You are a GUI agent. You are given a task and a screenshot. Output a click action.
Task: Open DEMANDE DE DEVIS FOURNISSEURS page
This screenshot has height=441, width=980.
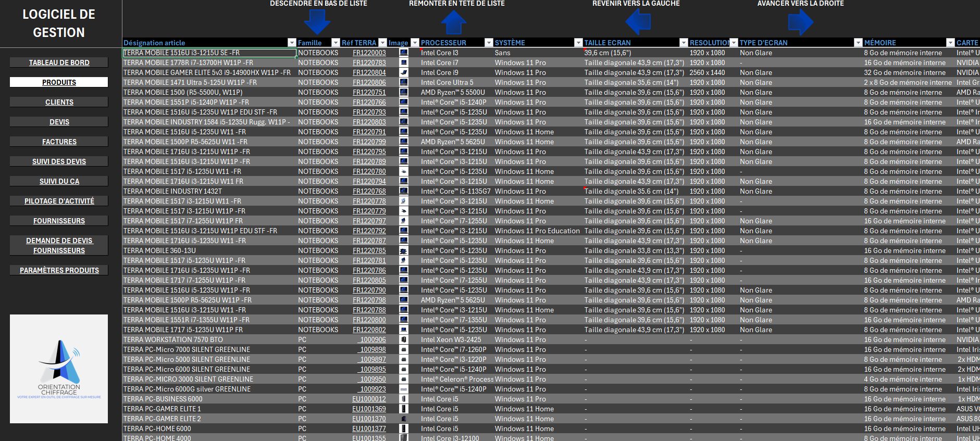coord(59,245)
